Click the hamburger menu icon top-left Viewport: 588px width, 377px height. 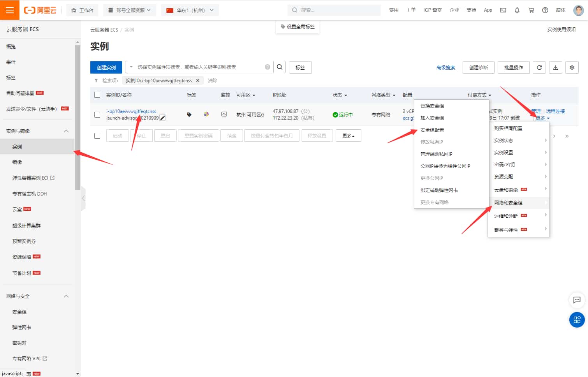coord(10,10)
